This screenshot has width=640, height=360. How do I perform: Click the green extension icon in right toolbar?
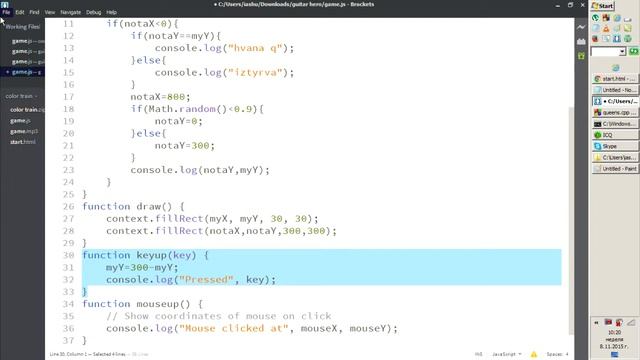(x=581, y=56)
